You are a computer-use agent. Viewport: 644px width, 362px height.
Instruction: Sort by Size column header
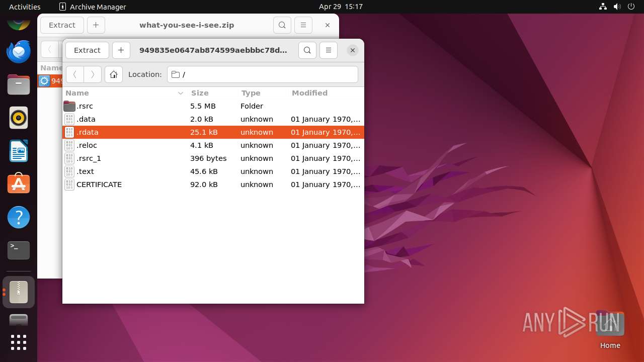pos(212,93)
